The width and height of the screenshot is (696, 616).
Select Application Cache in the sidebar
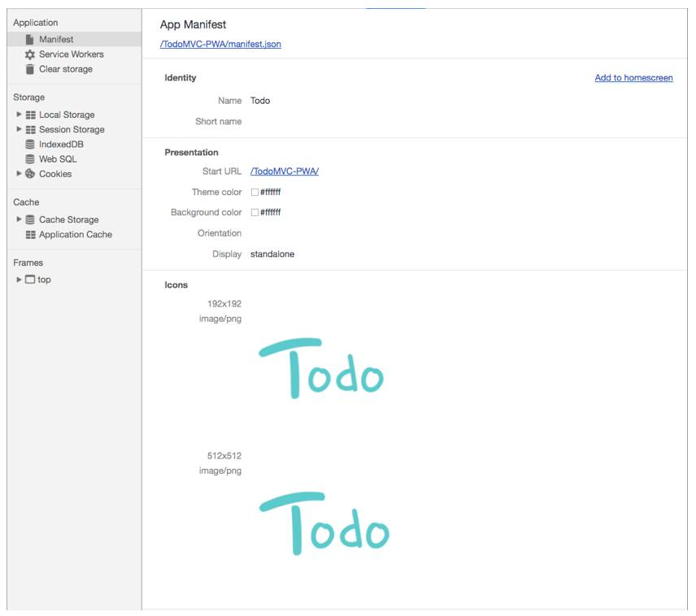tap(76, 234)
